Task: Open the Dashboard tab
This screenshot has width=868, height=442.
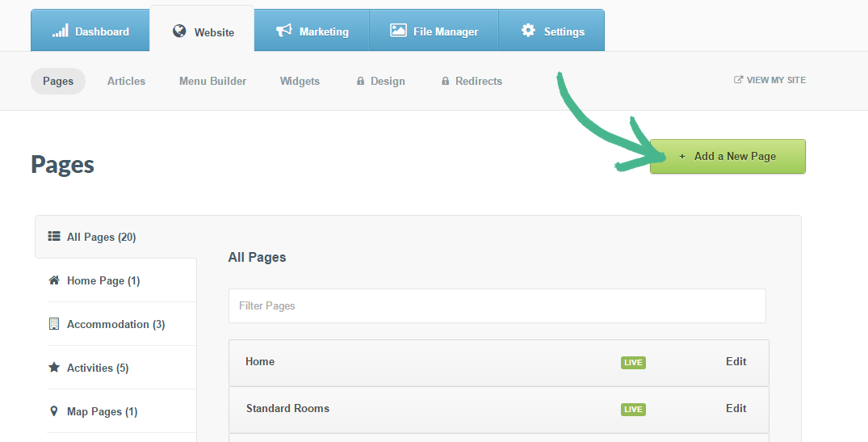Action: pyautogui.click(x=90, y=32)
